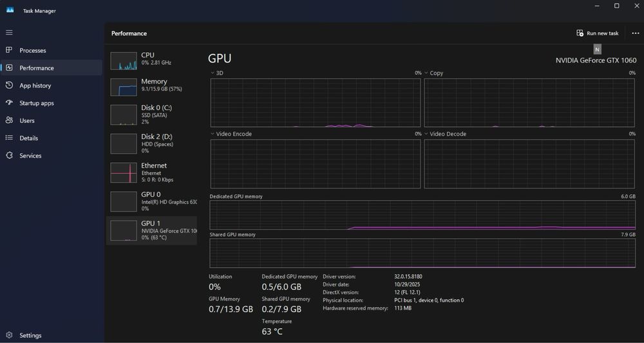Click the driver version 32.0.15.8180
This screenshot has height=343, width=644.
click(x=407, y=277)
